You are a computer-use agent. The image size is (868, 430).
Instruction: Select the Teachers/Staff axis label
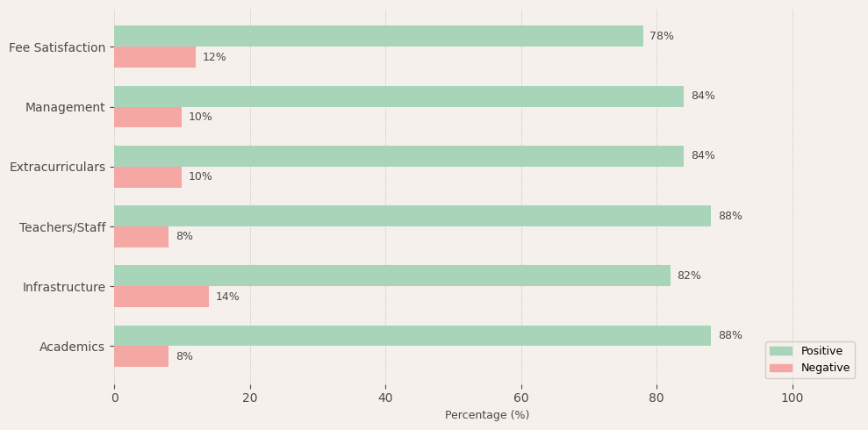pos(62,227)
